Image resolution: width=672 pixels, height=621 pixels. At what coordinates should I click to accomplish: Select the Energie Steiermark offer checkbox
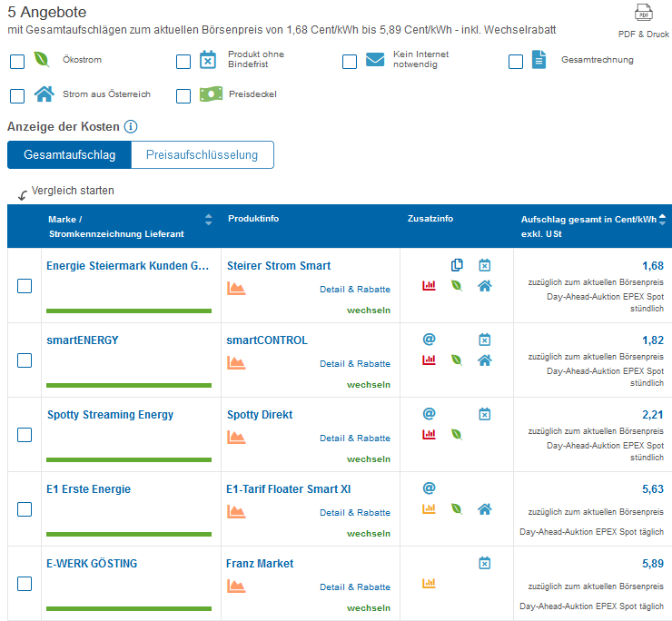point(25,286)
